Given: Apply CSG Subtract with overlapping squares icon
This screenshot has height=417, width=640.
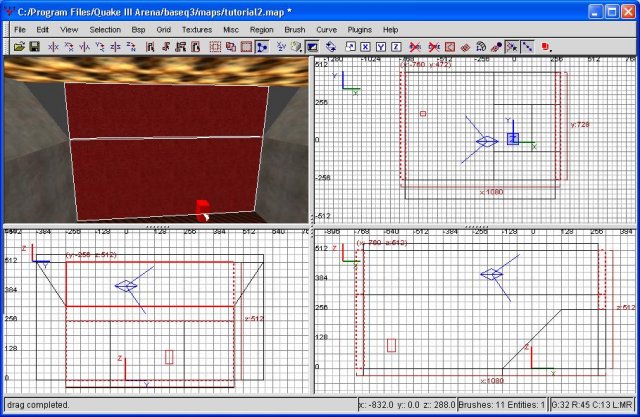Looking at the screenshot, I should [231, 47].
